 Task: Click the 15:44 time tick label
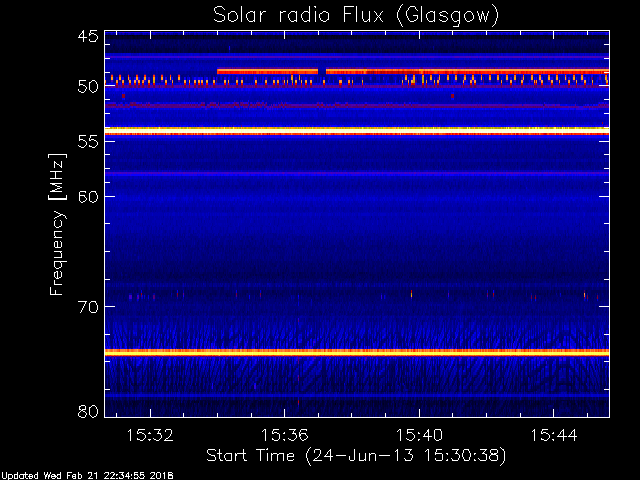click(553, 435)
